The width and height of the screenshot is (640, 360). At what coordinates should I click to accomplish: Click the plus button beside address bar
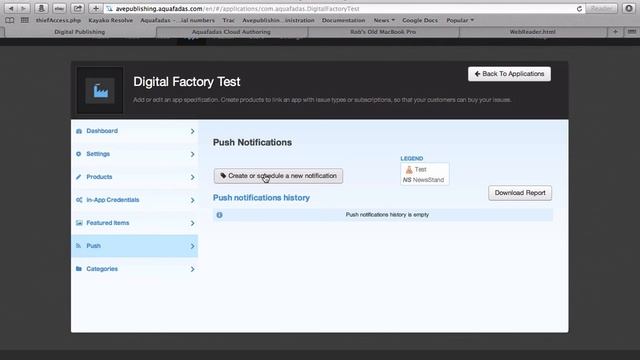[96, 8]
